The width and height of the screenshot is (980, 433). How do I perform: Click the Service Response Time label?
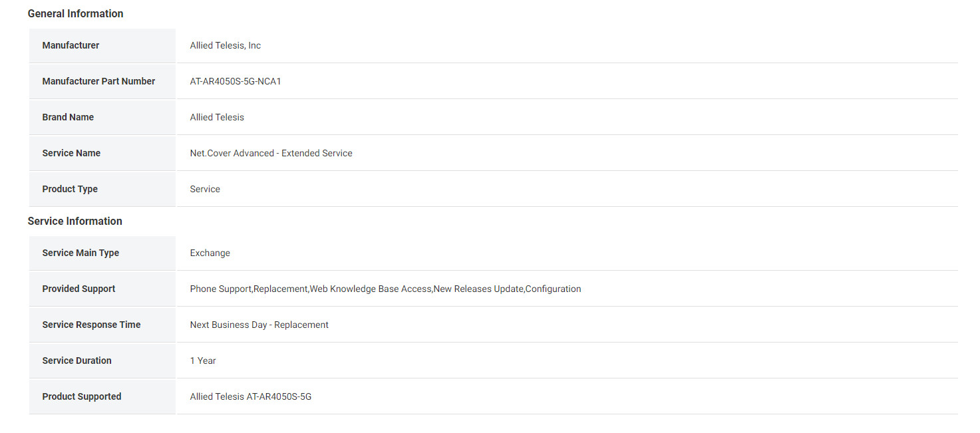tap(91, 325)
